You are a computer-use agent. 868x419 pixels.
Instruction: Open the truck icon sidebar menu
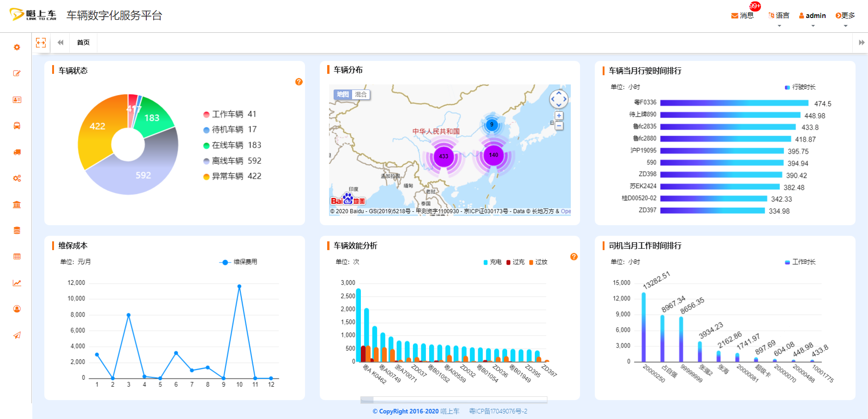point(17,152)
